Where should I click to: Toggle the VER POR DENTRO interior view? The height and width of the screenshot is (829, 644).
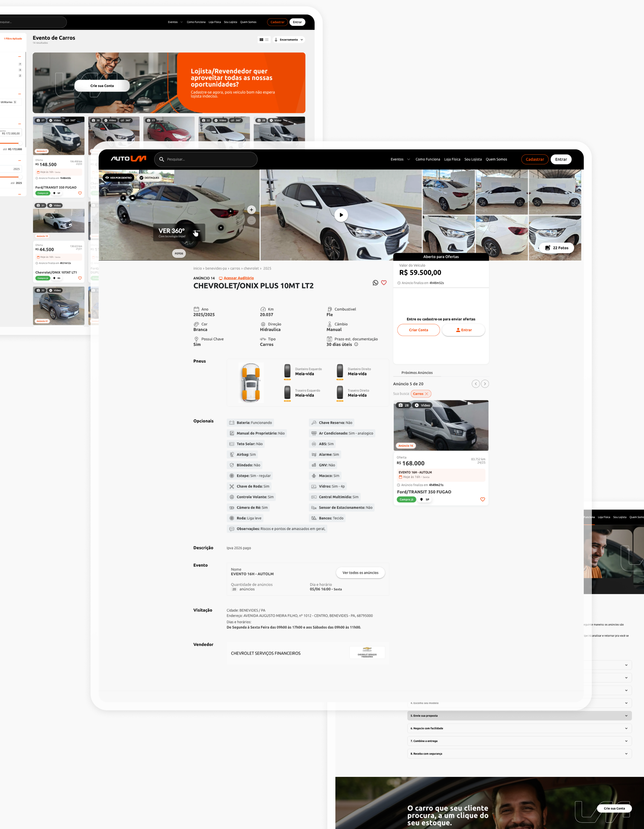pos(118,177)
